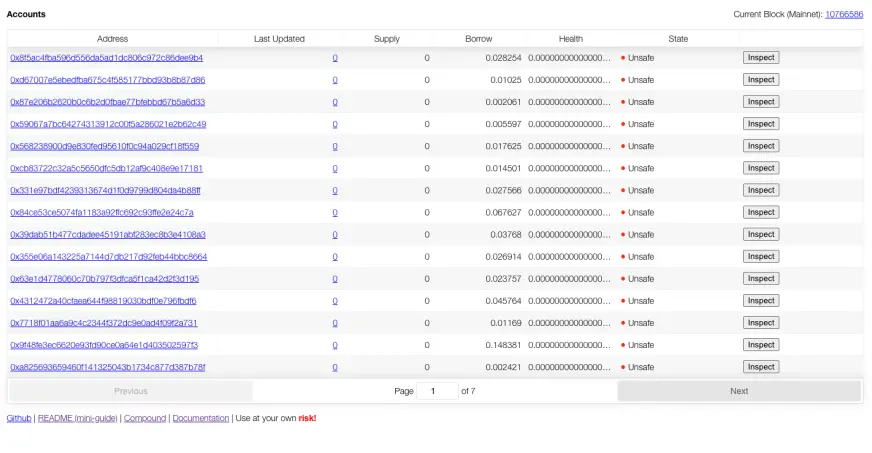
Task: Select the borrow value 0.045764
Action: point(503,301)
